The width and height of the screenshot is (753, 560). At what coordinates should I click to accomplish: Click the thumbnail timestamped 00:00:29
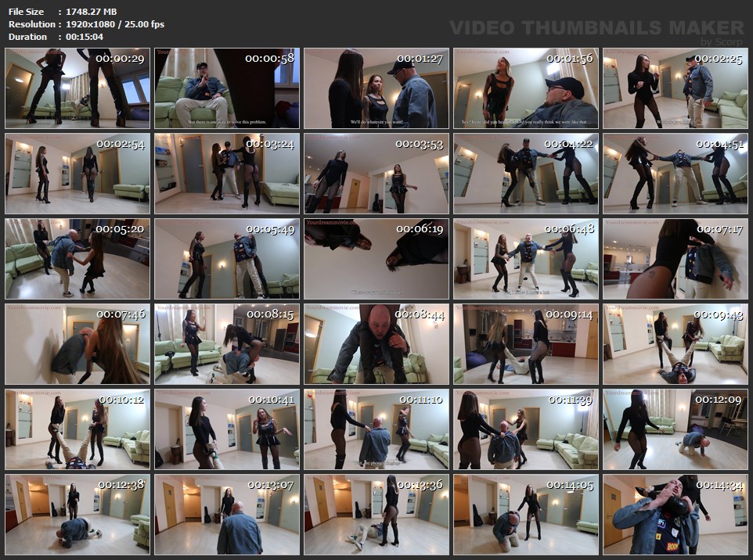click(77, 88)
